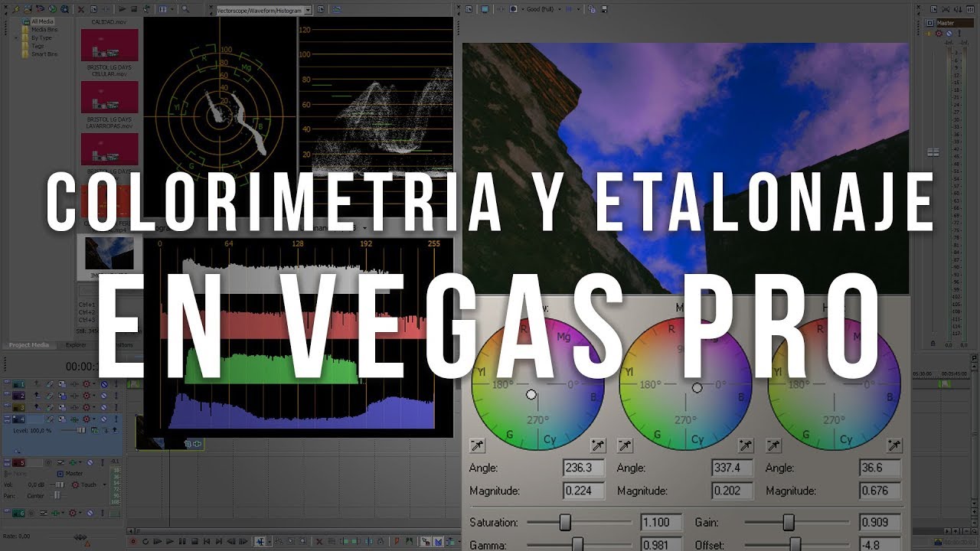Open the Good (Full) preview quality dropdown
Image resolution: width=980 pixels, height=551 pixels.
[544, 8]
